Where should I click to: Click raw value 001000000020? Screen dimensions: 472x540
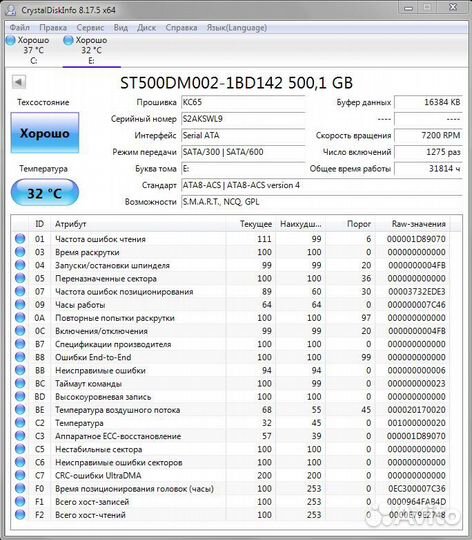point(417,423)
